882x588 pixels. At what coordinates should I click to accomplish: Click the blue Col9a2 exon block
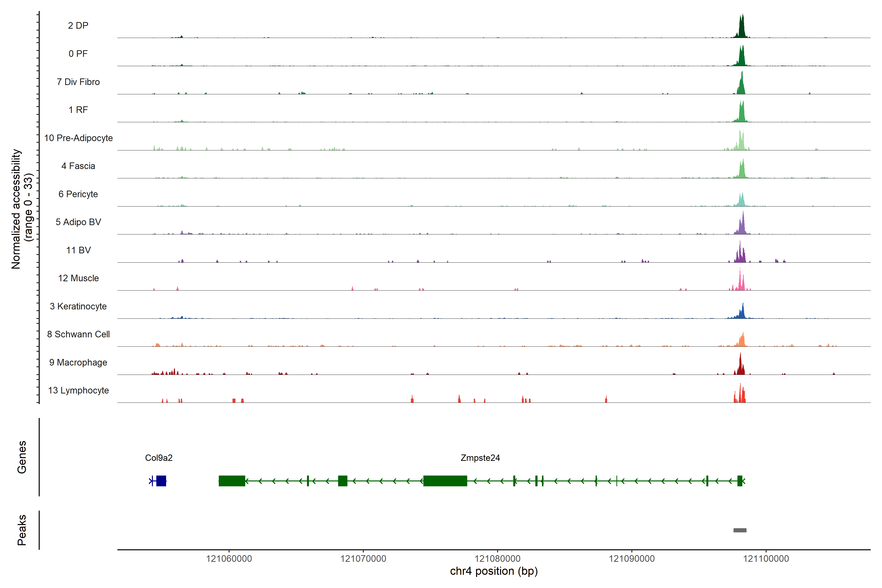coord(161,481)
